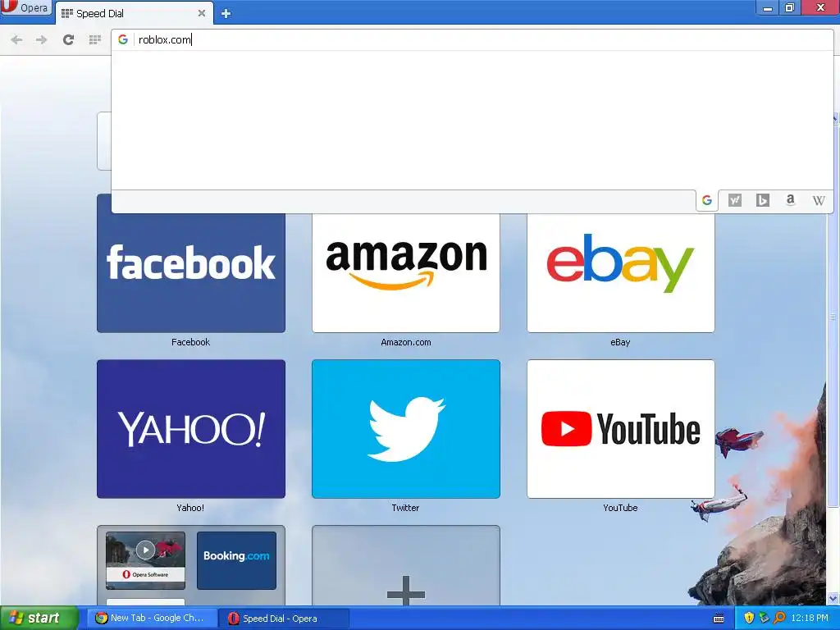Select Google search engine in suggestion bar
The image size is (840, 630).
(x=707, y=200)
